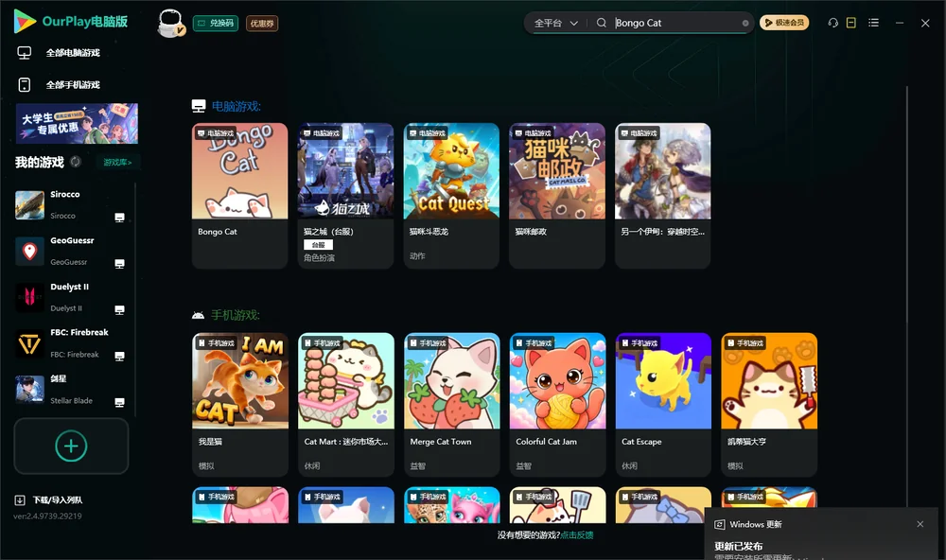Click the version text ver:2.4.9739.29219

tap(47, 516)
